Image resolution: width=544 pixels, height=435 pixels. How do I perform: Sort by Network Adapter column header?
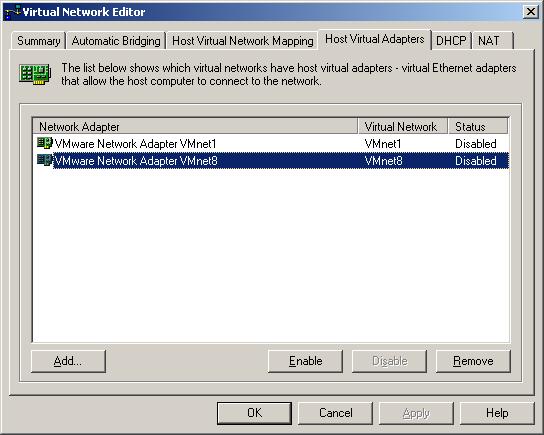tap(195, 126)
